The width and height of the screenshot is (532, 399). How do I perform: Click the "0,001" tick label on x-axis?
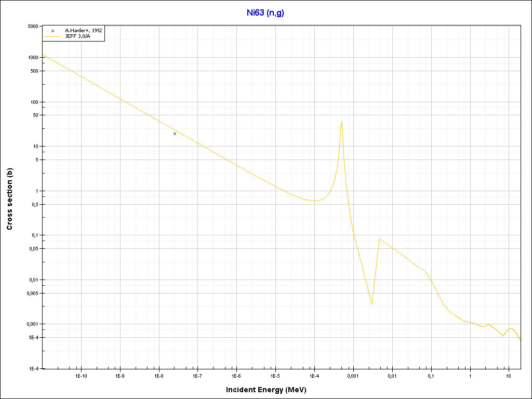click(x=353, y=375)
